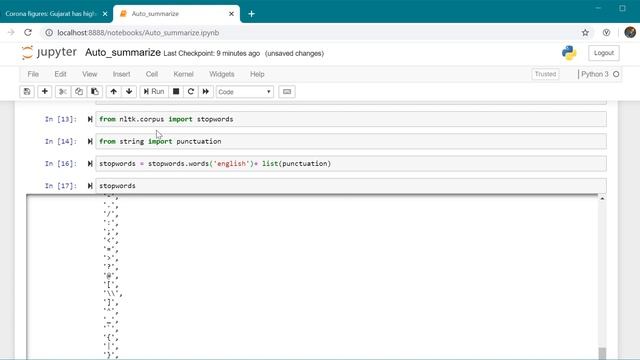
Task: Run cell In [16] using its run marker
Action: [x=90, y=164]
